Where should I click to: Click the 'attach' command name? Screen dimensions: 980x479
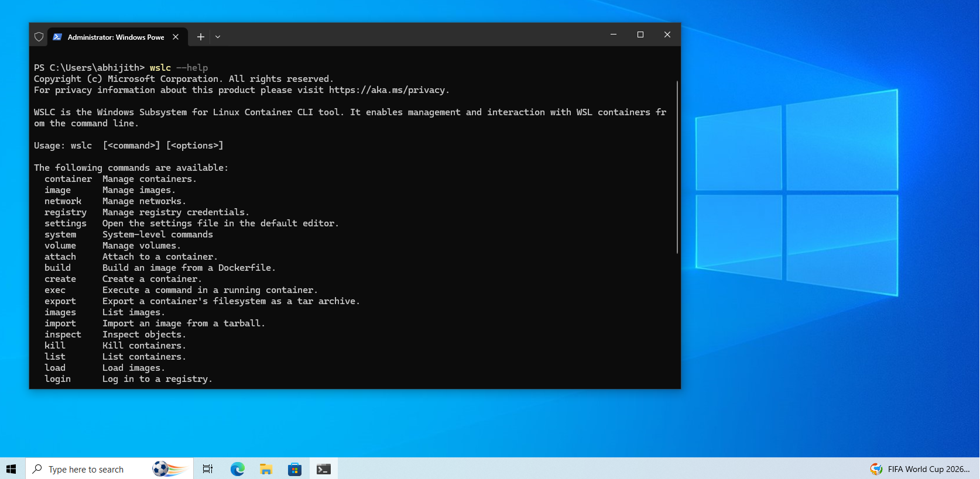coord(60,257)
